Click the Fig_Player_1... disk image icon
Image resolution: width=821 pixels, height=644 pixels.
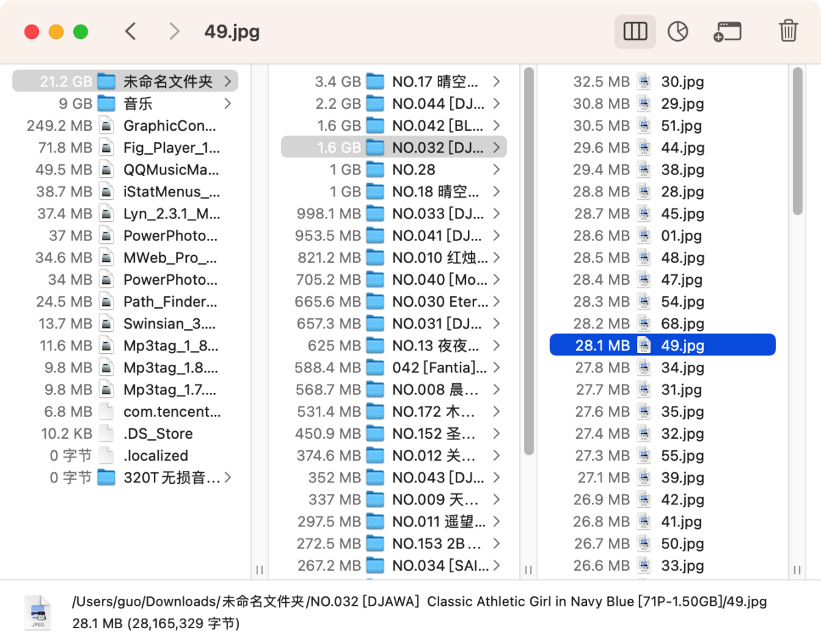[106, 147]
